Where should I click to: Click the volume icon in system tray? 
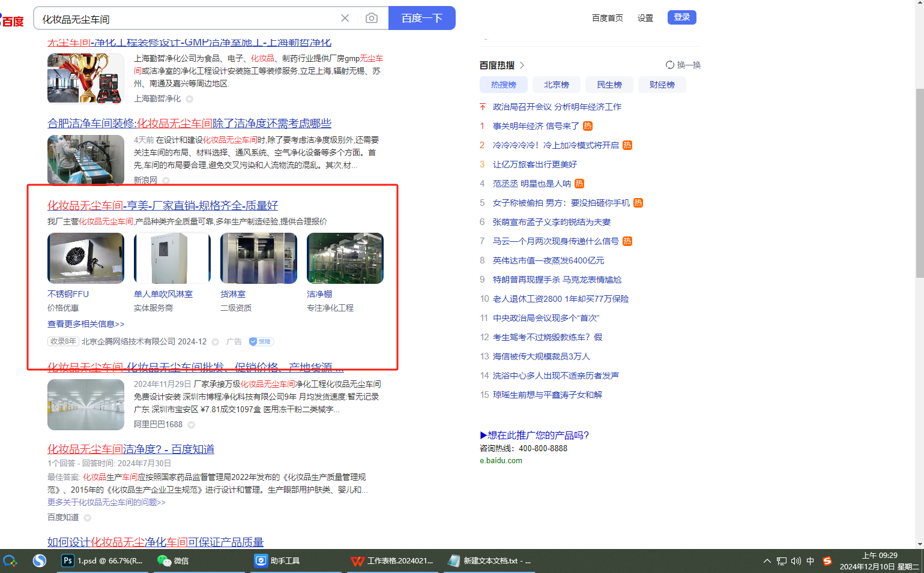pos(796,561)
